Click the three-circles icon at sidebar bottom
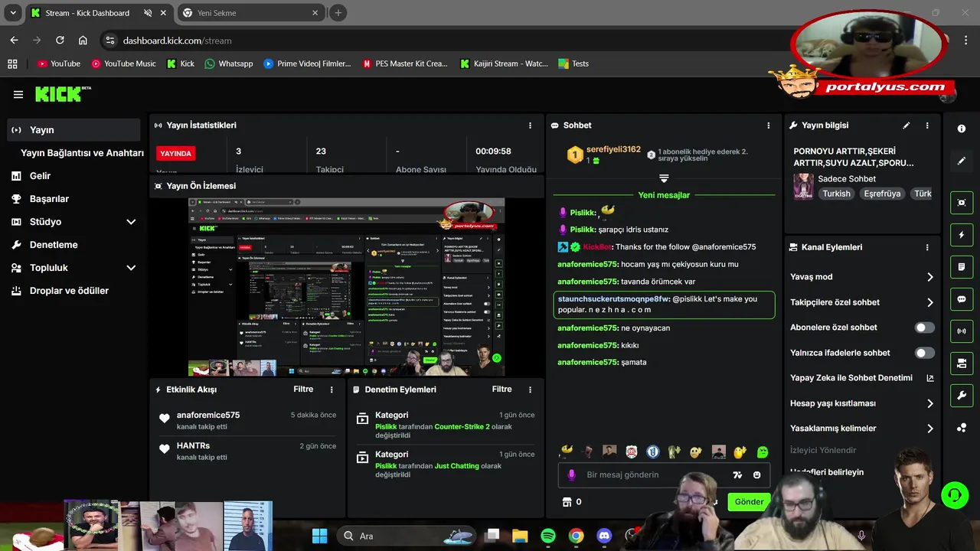Screen dimensions: 980x551 962,428
